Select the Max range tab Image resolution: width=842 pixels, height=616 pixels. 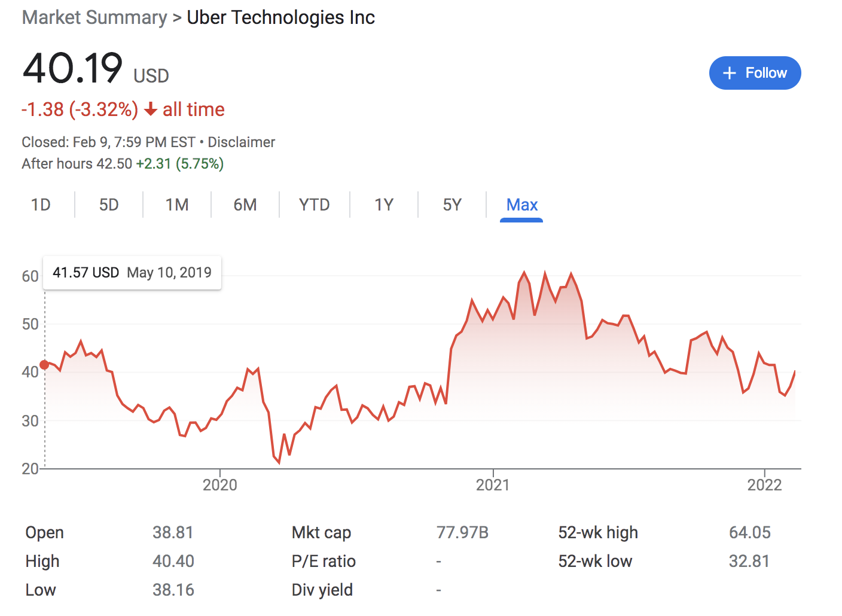click(x=521, y=205)
